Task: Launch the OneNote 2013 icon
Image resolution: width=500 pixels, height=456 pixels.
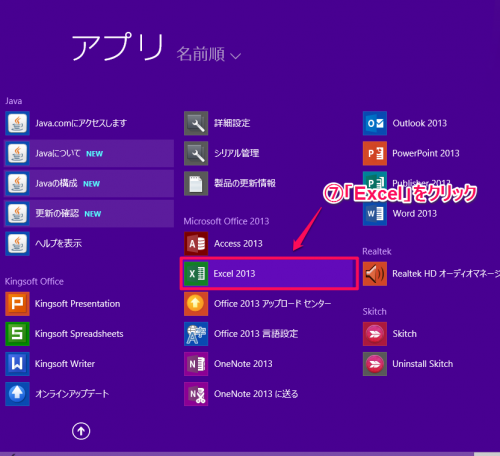Action: [196, 364]
